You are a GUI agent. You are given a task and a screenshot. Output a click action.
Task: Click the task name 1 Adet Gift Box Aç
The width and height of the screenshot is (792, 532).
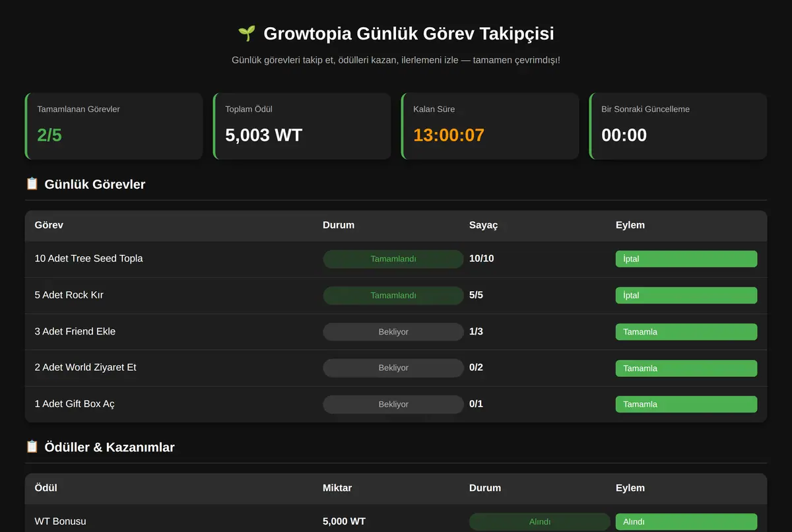click(x=75, y=403)
